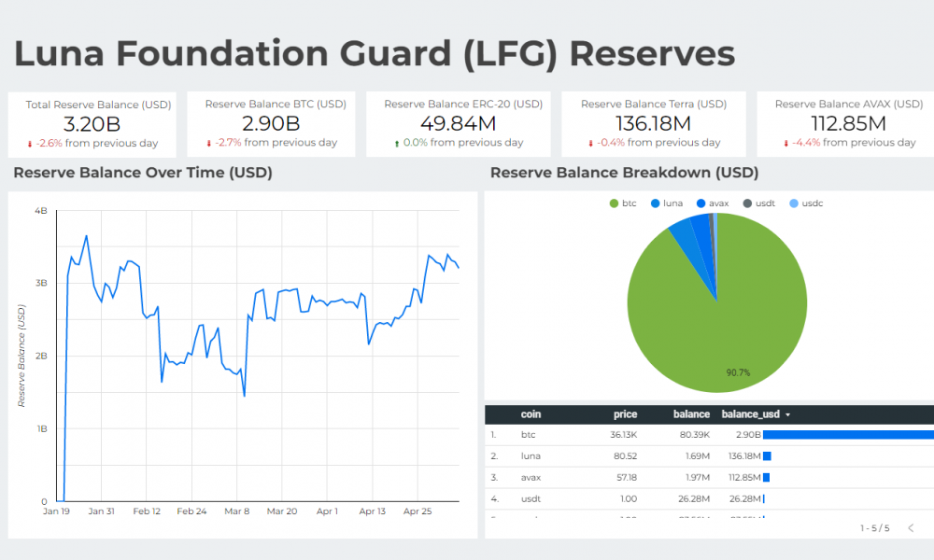Click the 4B label on the chart y-axis
The width and height of the screenshot is (934, 560).
click(41, 211)
